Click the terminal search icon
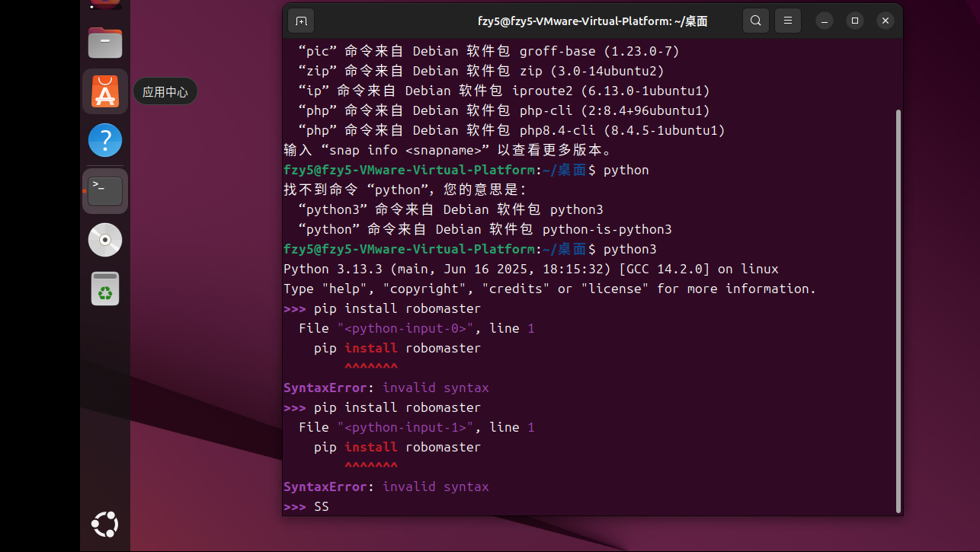Screen dimensions: 980x552 [x=755, y=21]
